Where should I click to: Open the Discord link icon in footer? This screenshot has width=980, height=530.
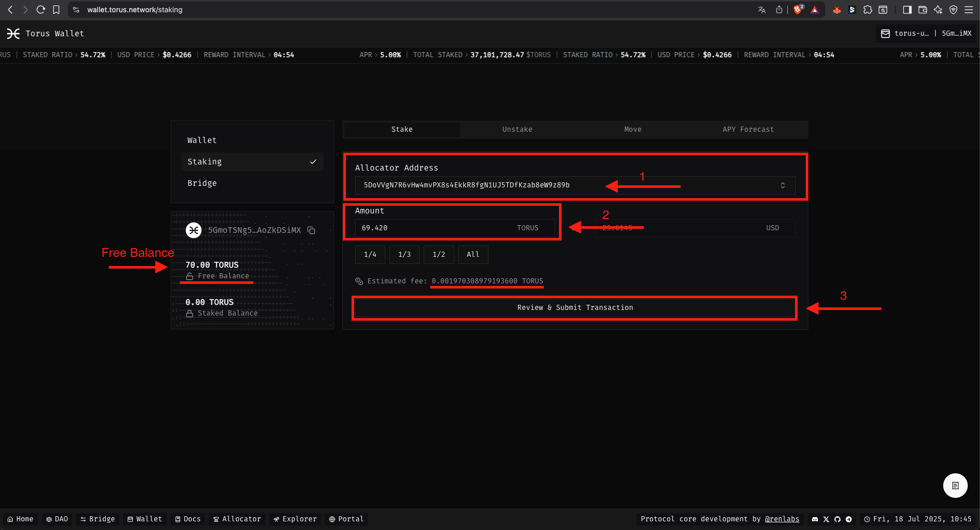(815, 519)
